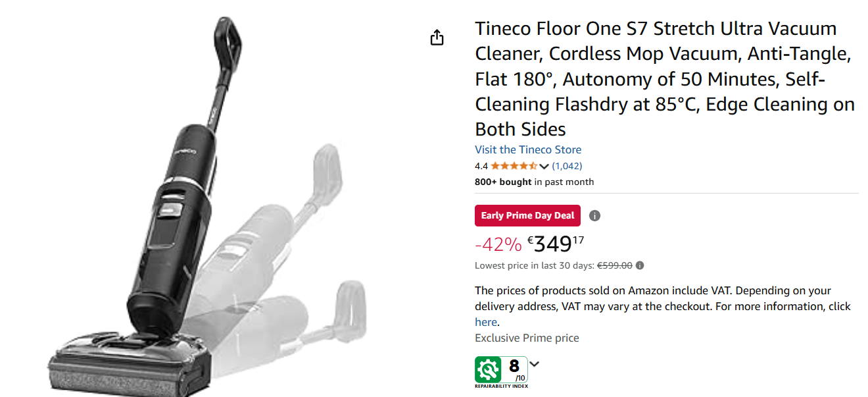Click the green repairability wrench icon
This screenshot has width=868, height=397.
488,369
